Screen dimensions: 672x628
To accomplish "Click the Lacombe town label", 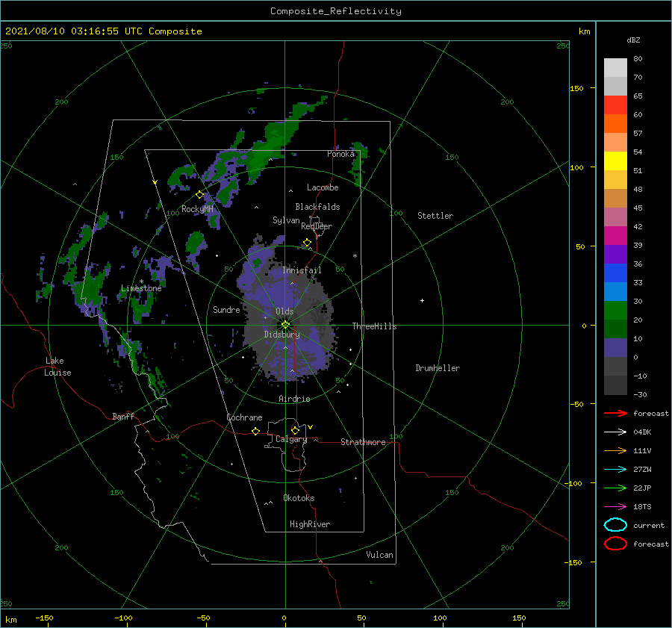I will coord(323,187).
